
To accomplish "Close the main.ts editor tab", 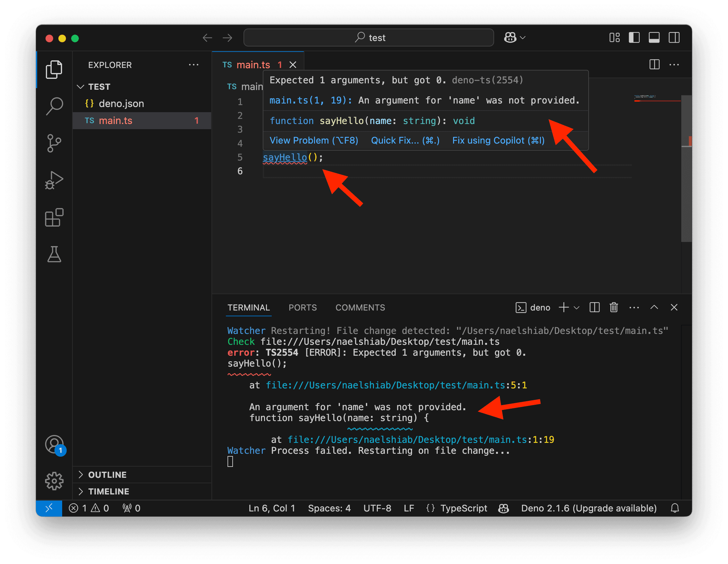I will [293, 65].
